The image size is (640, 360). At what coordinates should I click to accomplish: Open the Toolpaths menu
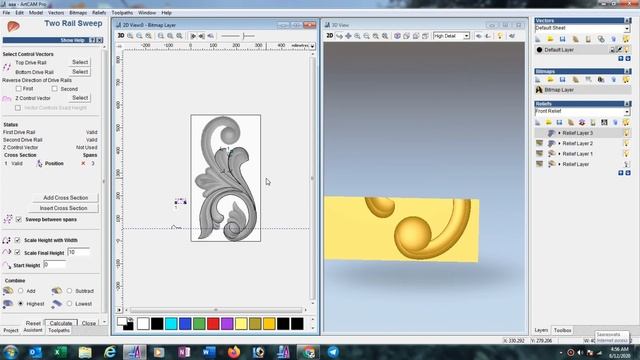122,13
